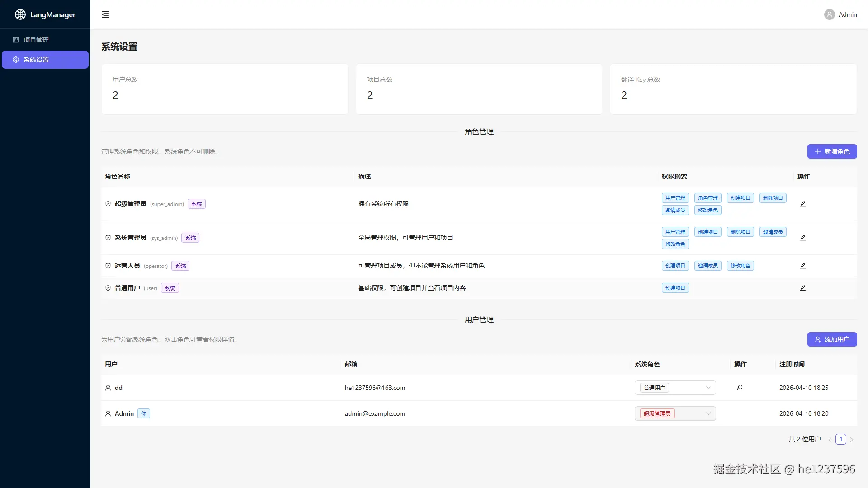Click the 用户管理 permission tag for 超级管理员
868x488 pixels.
coord(675,198)
